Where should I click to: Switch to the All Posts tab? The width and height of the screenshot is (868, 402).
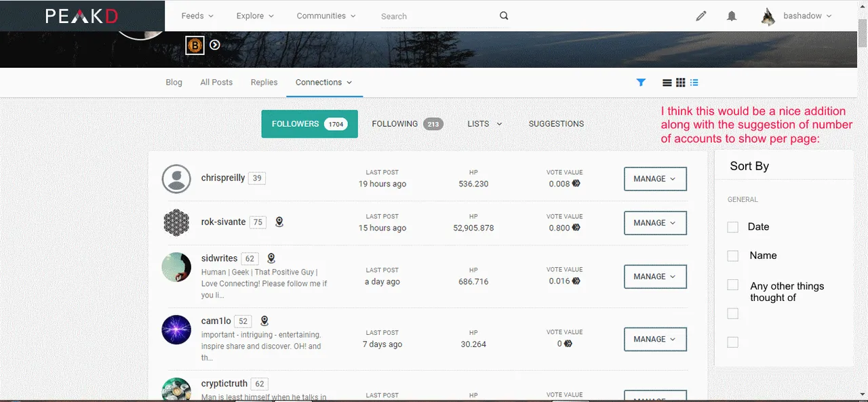coord(216,82)
